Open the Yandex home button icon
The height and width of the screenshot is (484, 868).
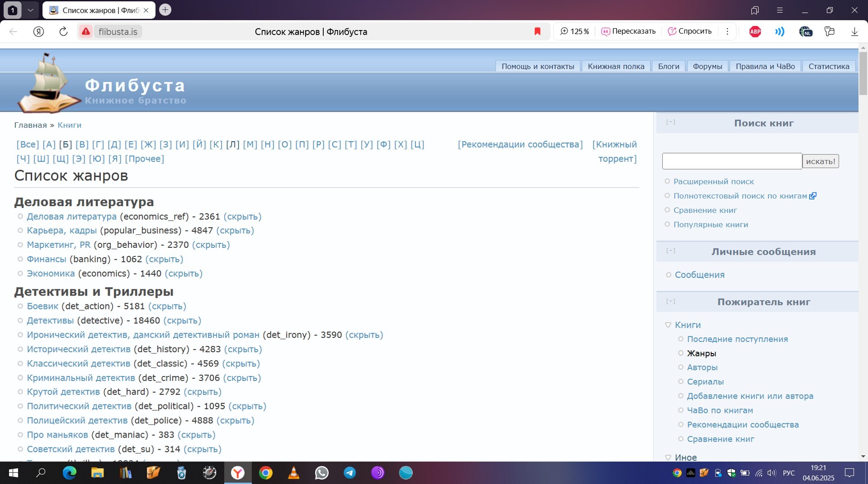(x=39, y=31)
